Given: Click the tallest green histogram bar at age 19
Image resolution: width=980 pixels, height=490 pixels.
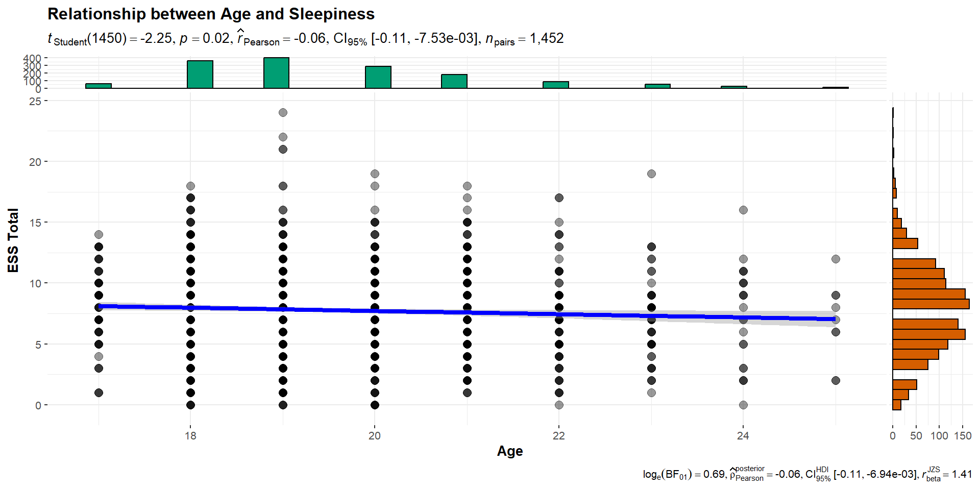Looking at the screenshot, I should (x=276, y=73).
